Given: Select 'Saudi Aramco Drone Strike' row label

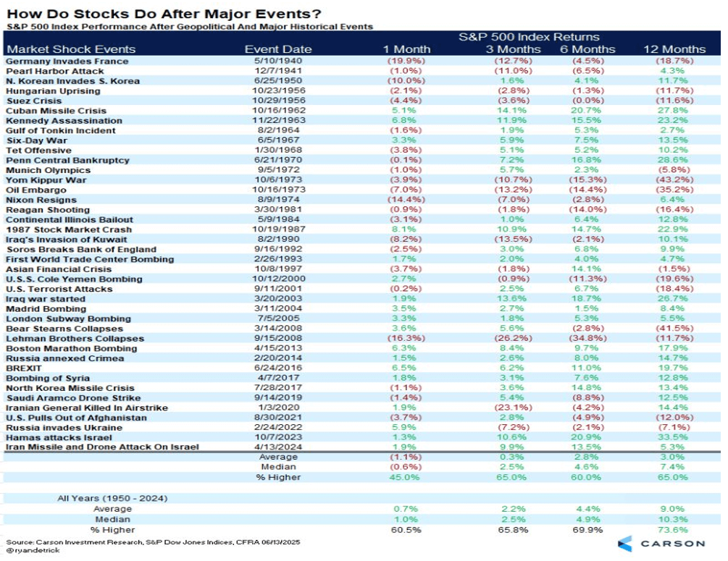Looking at the screenshot, I should point(73,398).
